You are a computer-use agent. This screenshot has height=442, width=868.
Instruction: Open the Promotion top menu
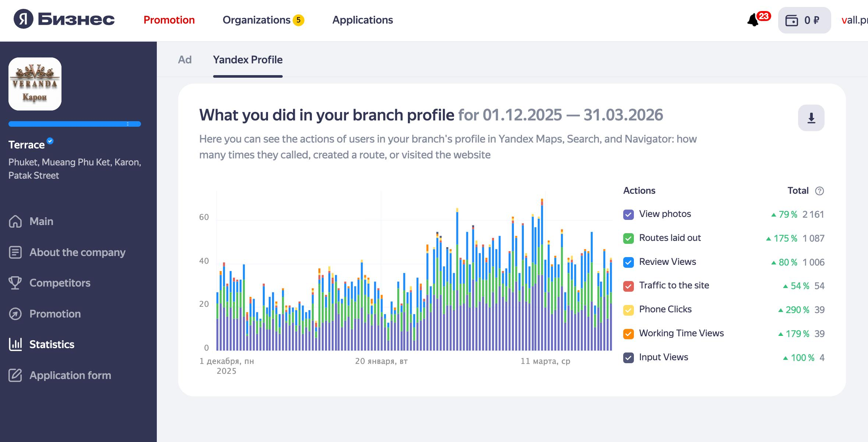tap(169, 20)
